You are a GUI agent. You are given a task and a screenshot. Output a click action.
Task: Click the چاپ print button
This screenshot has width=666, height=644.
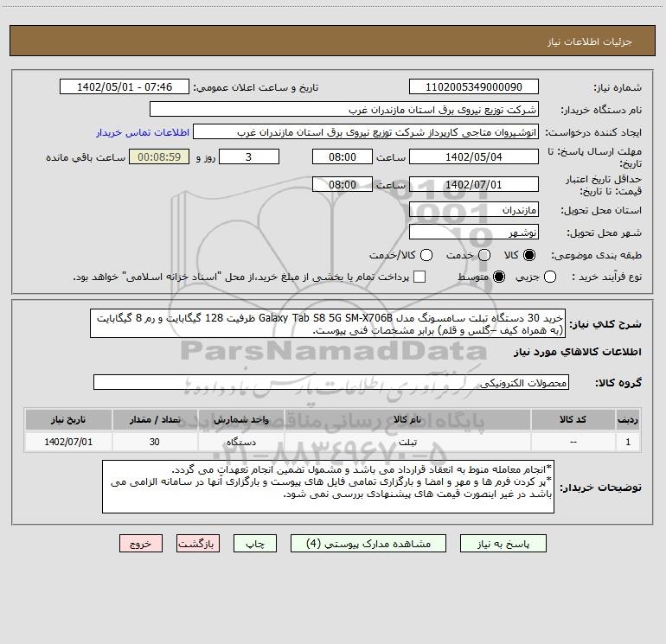point(255,544)
